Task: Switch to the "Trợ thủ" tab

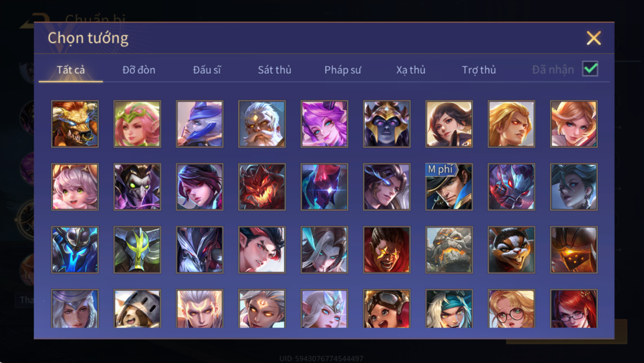Action: (479, 70)
